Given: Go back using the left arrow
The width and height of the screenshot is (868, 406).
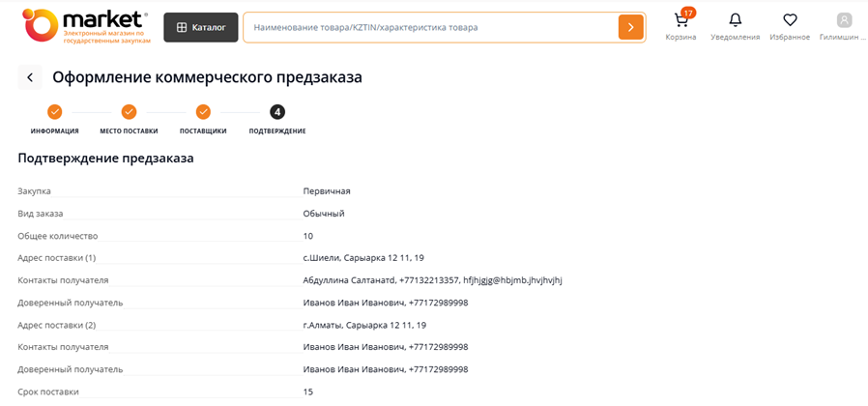Looking at the screenshot, I should 30,77.
